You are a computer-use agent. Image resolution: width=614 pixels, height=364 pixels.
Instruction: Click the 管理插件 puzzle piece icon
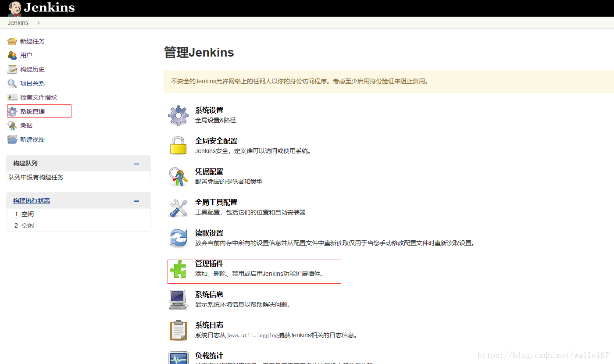pos(178,269)
